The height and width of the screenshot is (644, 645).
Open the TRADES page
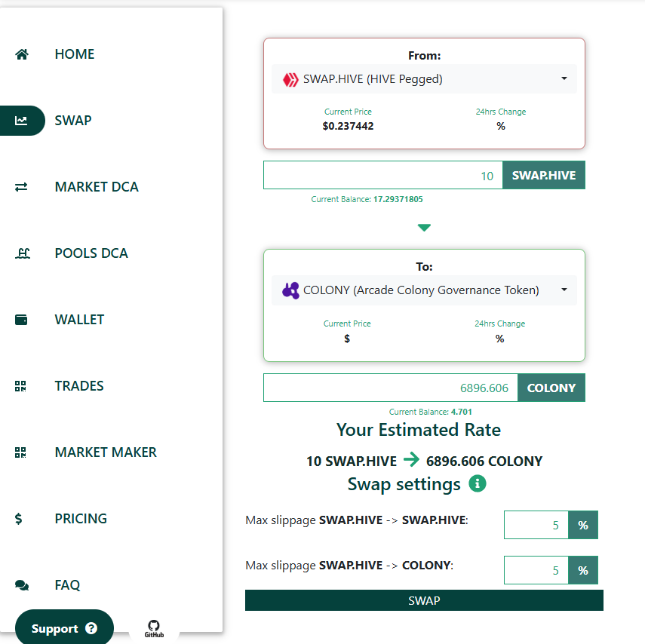79,386
